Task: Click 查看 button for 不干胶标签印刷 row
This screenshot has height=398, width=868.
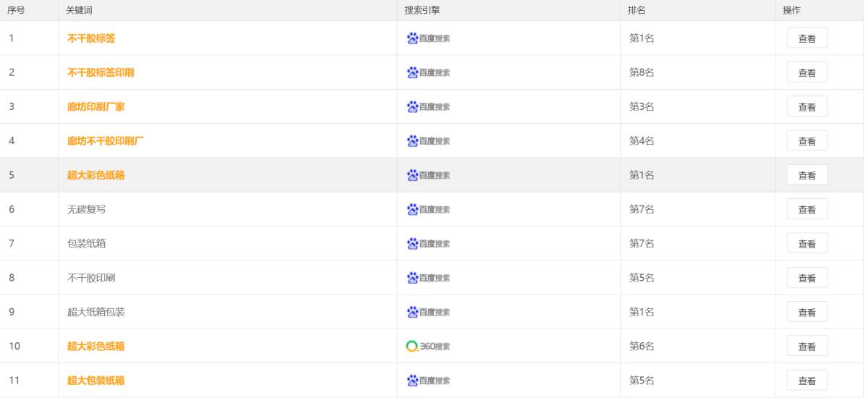Action: 807,72
